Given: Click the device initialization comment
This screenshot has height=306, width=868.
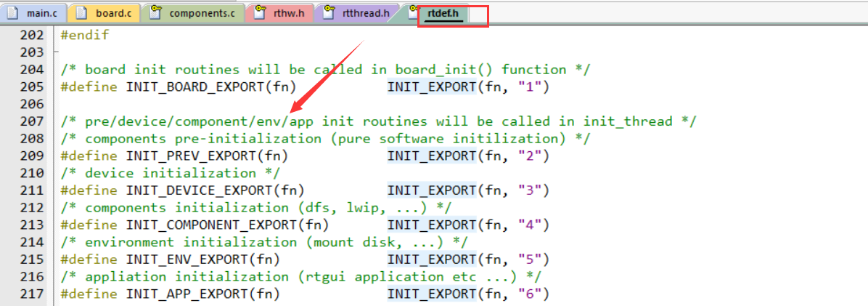Looking at the screenshot, I should 171,174.
